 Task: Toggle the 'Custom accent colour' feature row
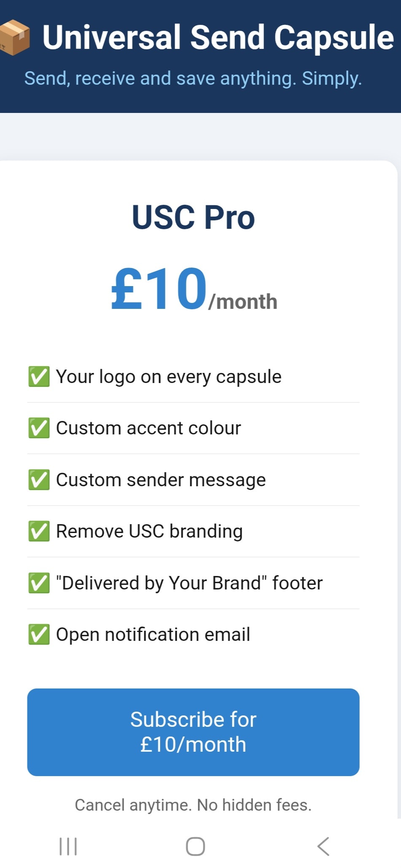[x=192, y=427]
